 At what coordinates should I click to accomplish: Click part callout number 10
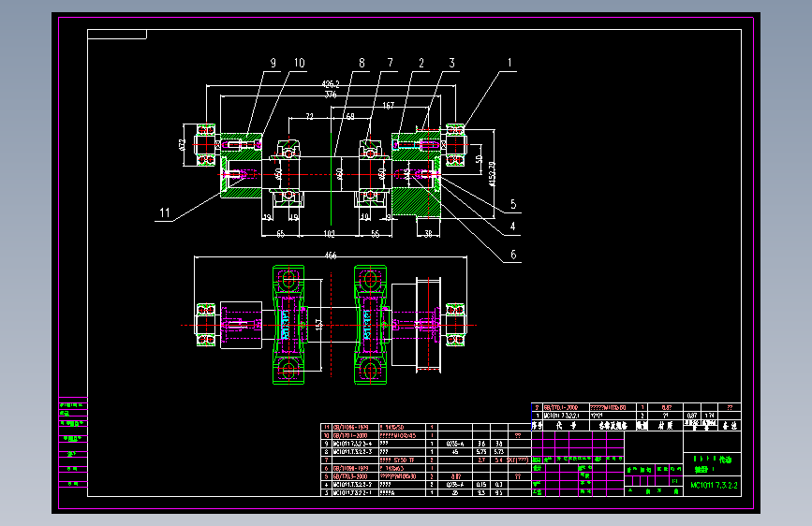point(300,63)
